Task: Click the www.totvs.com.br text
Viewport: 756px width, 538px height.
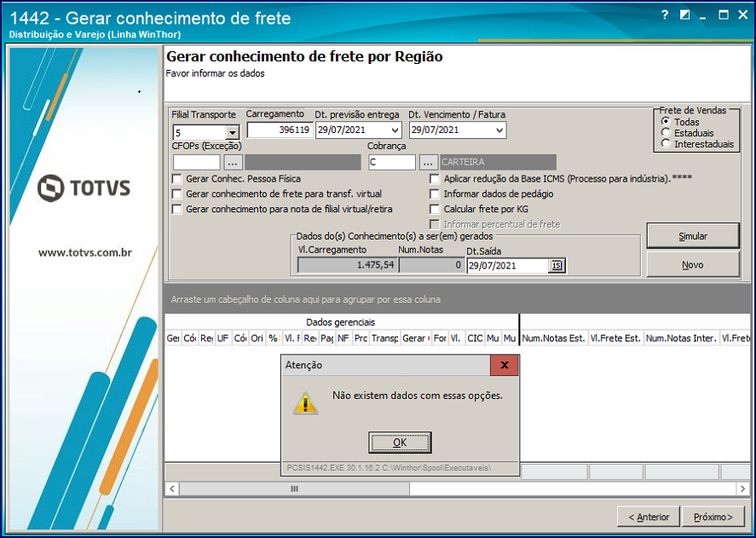Action: pos(85,253)
